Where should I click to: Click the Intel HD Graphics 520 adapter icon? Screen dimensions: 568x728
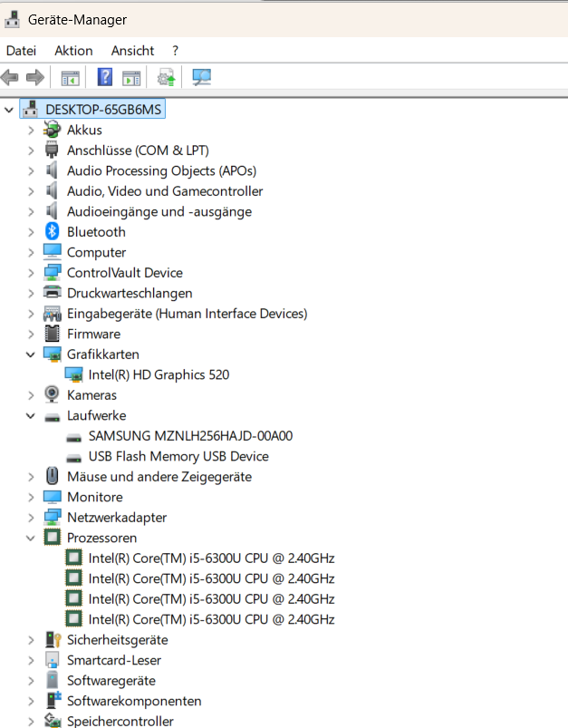(73, 374)
